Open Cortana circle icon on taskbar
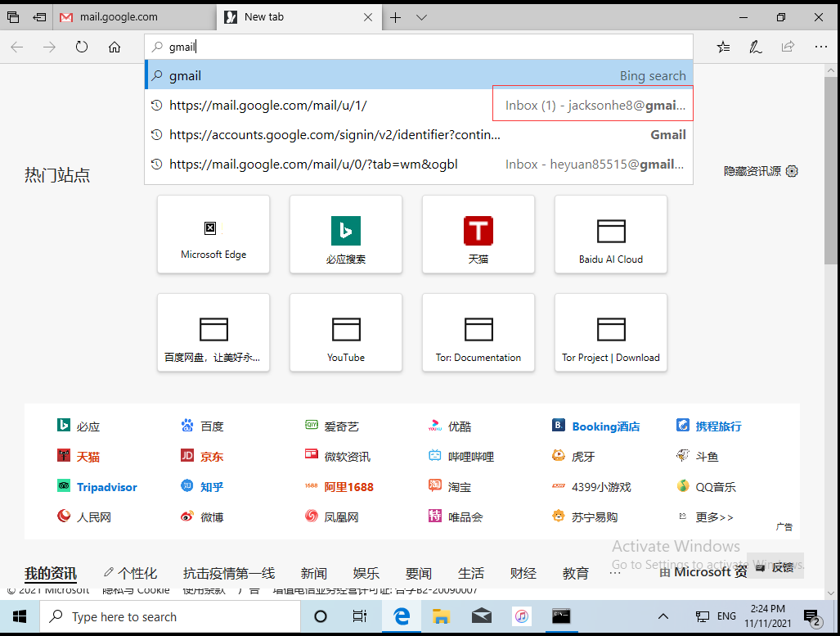Image resolution: width=840 pixels, height=636 pixels. click(321, 616)
